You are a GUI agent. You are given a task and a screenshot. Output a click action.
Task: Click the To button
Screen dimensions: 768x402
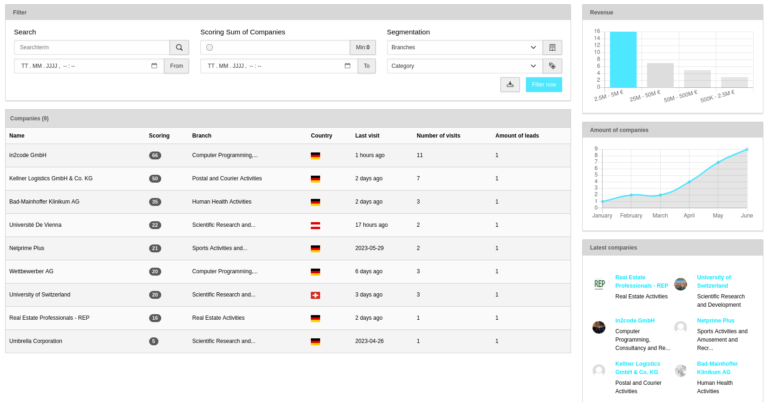(x=367, y=66)
